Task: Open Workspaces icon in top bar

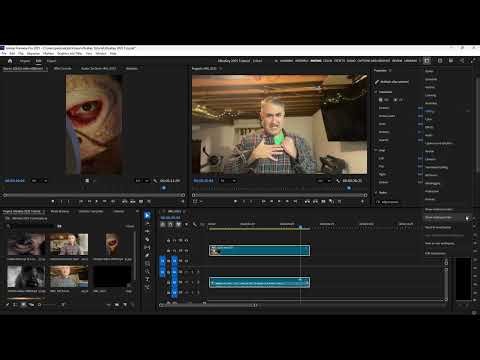Action: pyautogui.click(x=427, y=61)
